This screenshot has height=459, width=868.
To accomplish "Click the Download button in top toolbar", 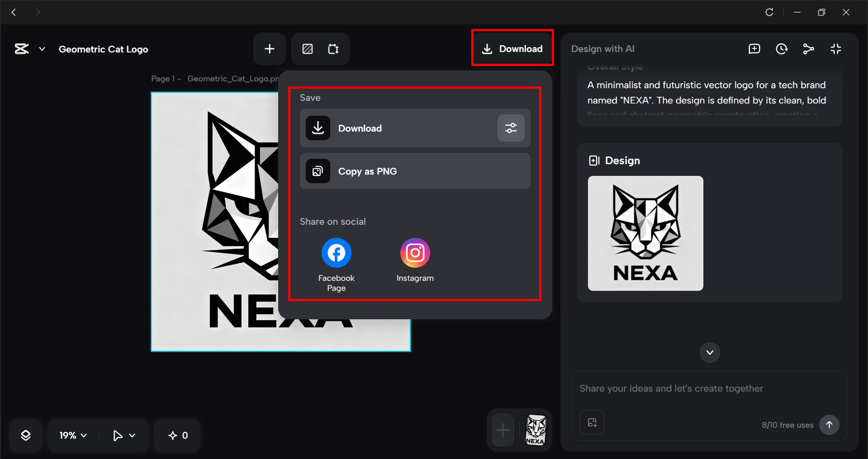I will (512, 48).
